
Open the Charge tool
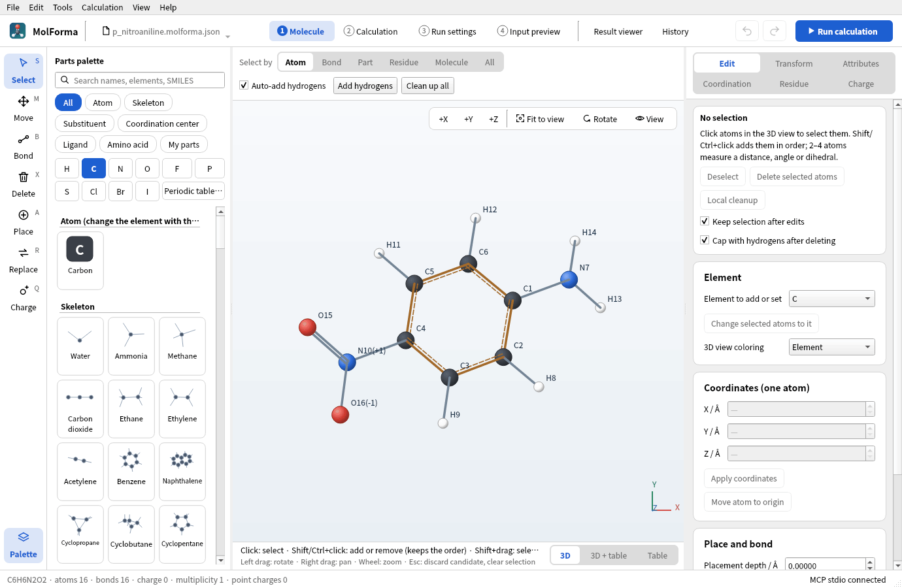[x=24, y=298]
